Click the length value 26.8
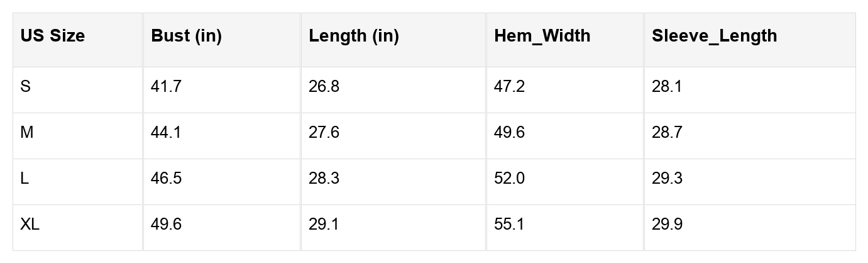The image size is (868, 263). click(324, 86)
